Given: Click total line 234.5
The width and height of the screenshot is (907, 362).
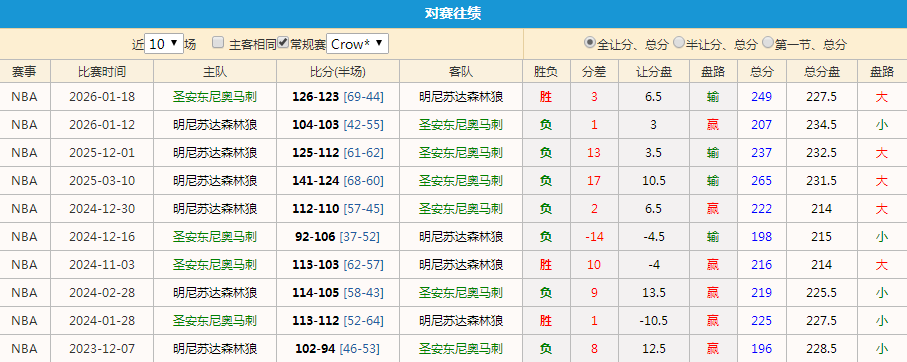Looking at the screenshot, I should click(x=822, y=124).
